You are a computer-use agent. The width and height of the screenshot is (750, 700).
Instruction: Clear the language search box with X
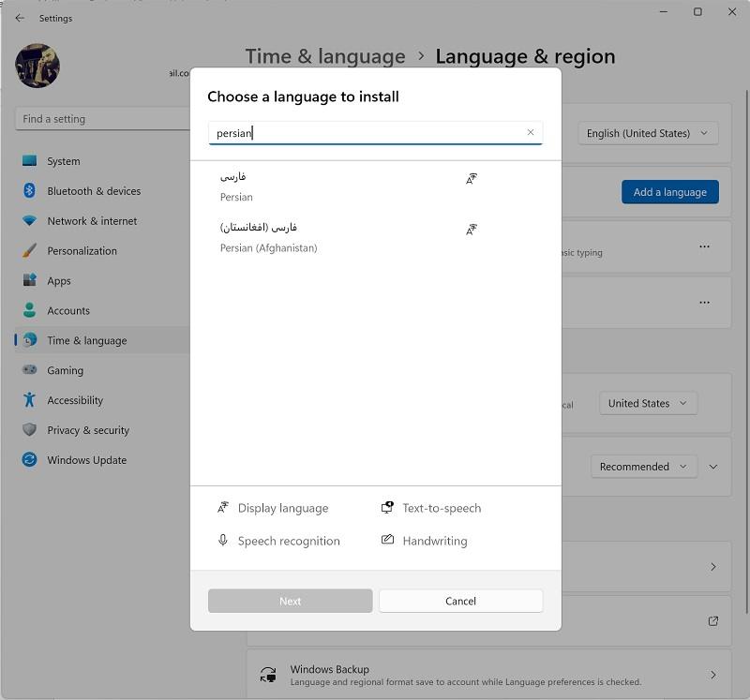point(531,133)
